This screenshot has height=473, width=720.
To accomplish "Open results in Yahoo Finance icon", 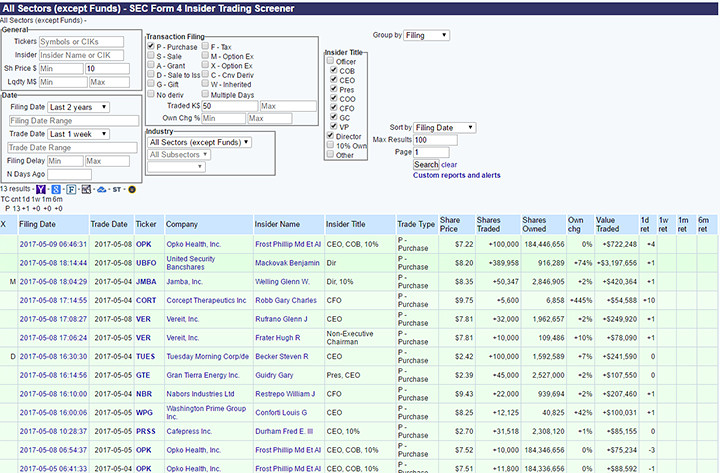I will coord(41,189).
